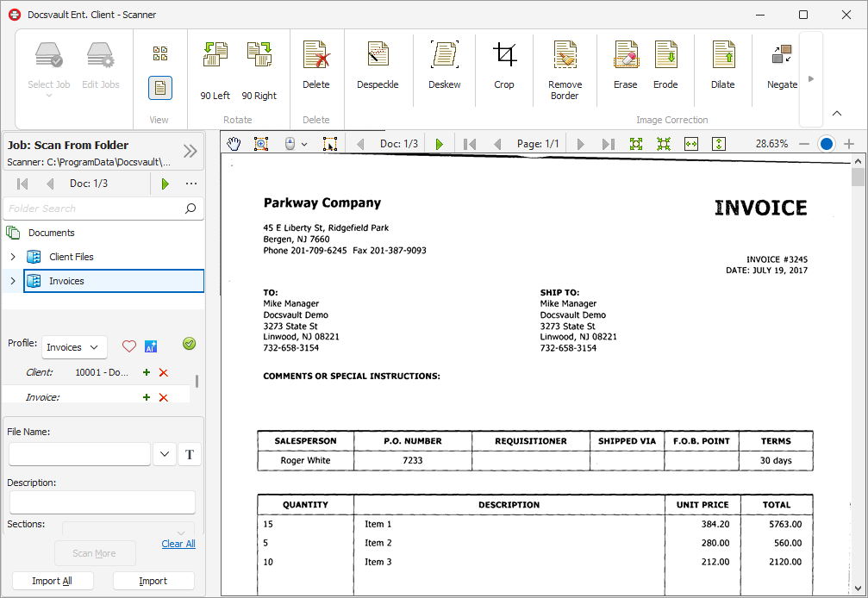Click the Clear All link
Viewport: 868px width, 598px height.
pos(178,544)
